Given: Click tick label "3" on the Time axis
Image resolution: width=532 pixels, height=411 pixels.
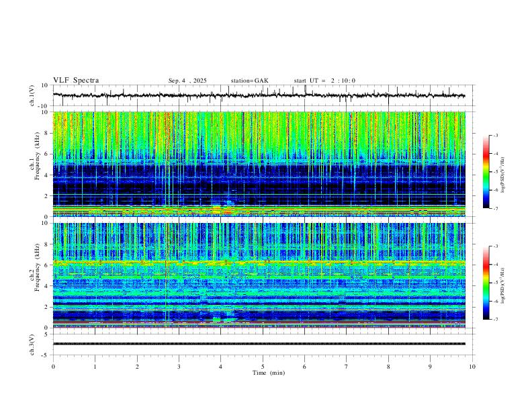Looking at the screenshot, I should (x=179, y=367).
